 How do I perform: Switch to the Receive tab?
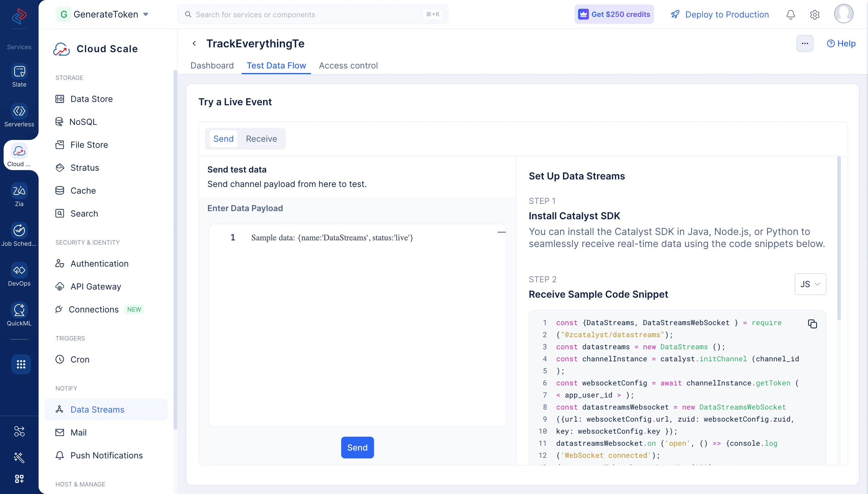(261, 139)
